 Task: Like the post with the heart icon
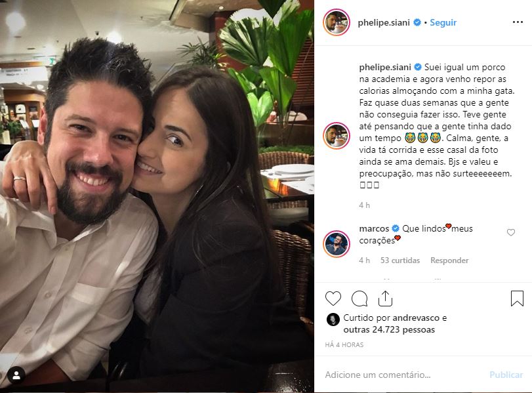pyautogui.click(x=333, y=299)
